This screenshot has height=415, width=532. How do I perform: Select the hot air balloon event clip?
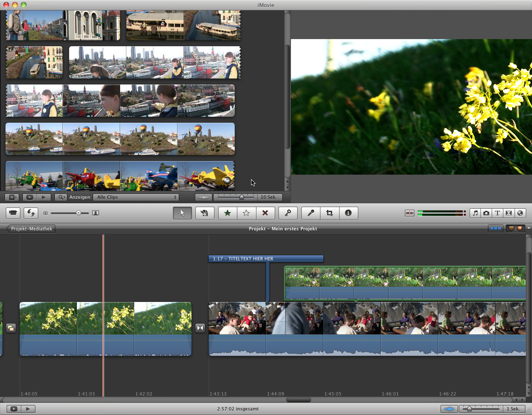click(120, 139)
